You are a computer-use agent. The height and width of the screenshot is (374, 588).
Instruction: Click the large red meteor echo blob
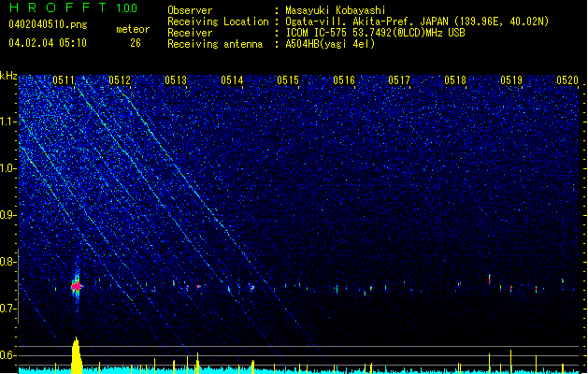click(77, 287)
